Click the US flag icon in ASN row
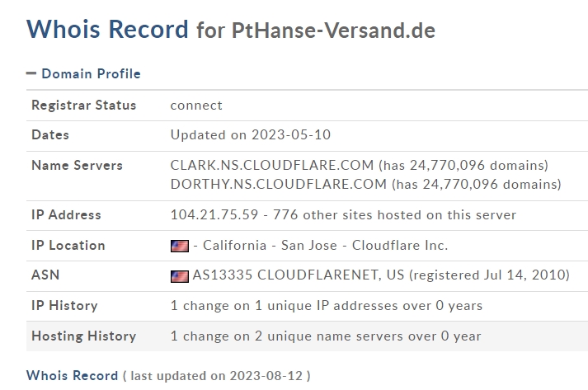Image resolution: width=588 pixels, height=390 pixels. point(180,276)
